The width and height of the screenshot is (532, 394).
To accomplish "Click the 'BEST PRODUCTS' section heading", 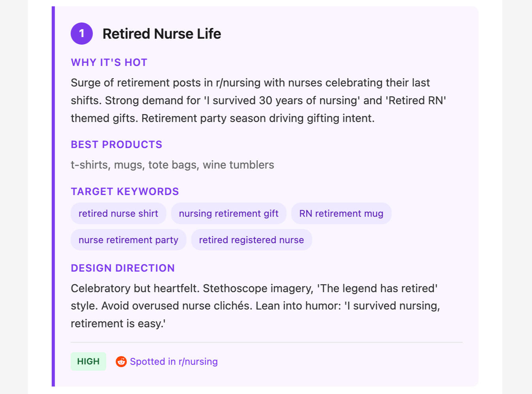I will (x=117, y=144).
